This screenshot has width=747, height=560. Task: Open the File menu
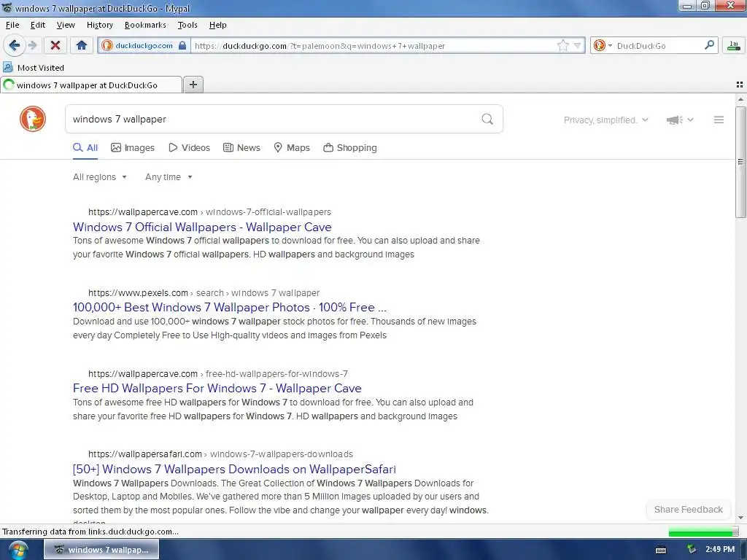[x=12, y=25]
